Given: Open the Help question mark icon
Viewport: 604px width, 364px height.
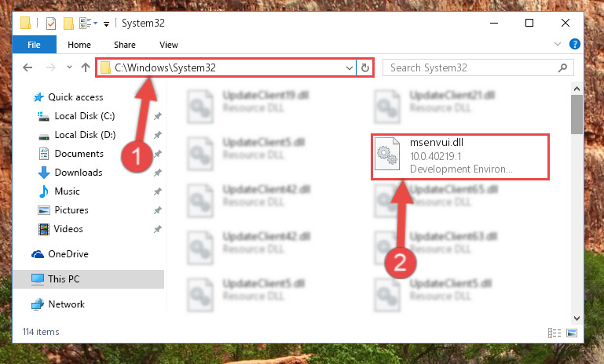Looking at the screenshot, I should pyautogui.click(x=574, y=44).
